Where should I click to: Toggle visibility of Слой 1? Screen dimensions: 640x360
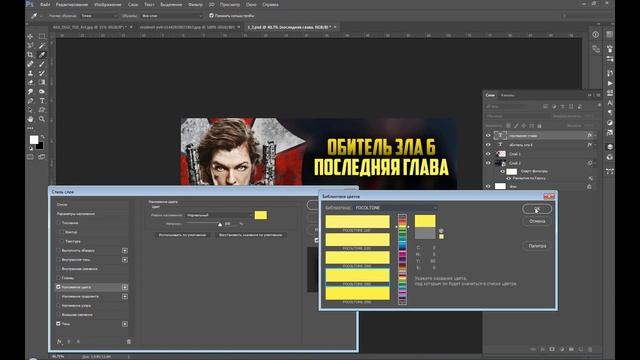[488, 154]
